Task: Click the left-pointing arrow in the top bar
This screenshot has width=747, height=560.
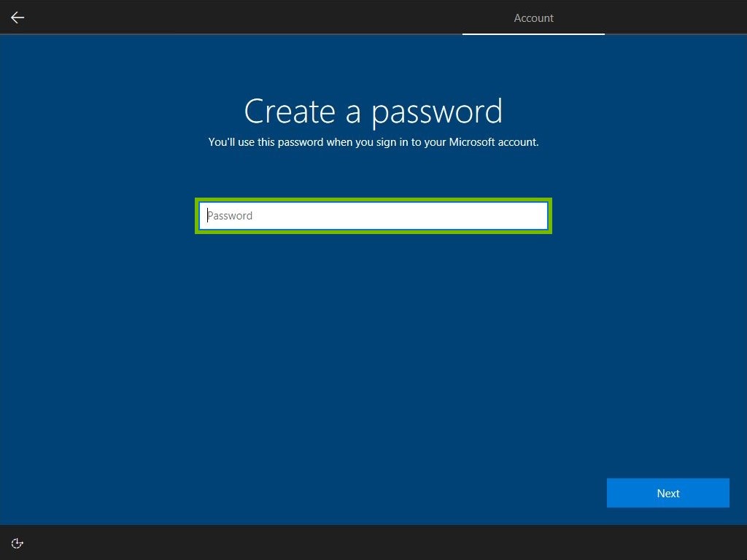Action: [x=17, y=17]
